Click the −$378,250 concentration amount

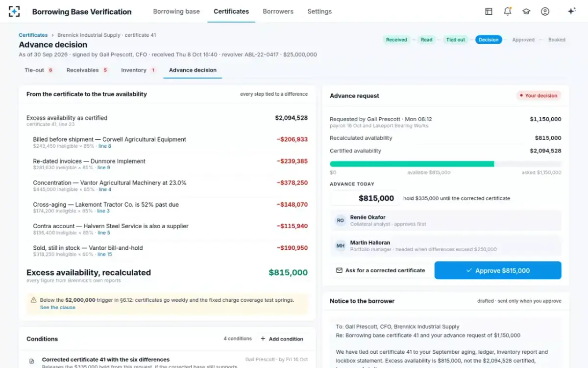tap(292, 183)
